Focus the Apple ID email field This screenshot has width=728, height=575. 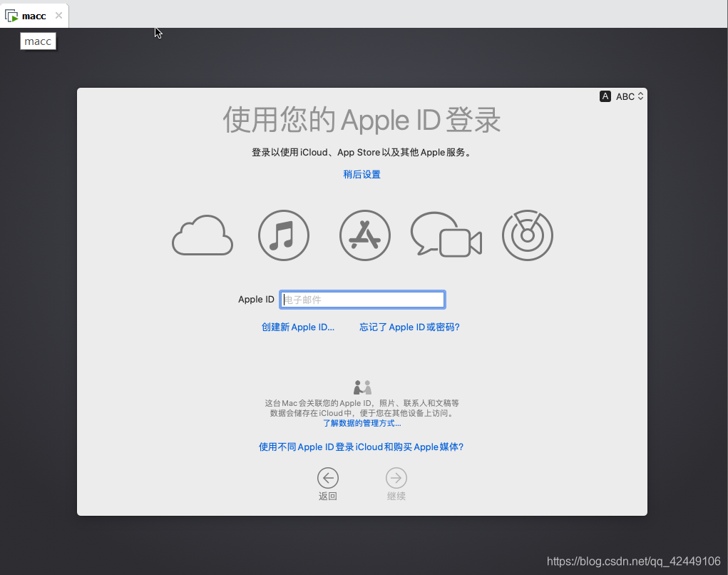(x=362, y=300)
